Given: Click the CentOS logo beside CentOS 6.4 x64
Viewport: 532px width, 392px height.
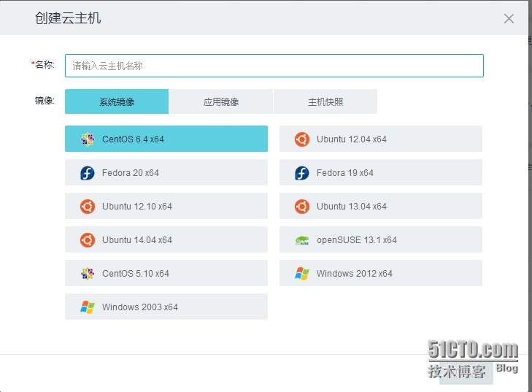Looking at the screenshot, I should (x=87, y=139).
